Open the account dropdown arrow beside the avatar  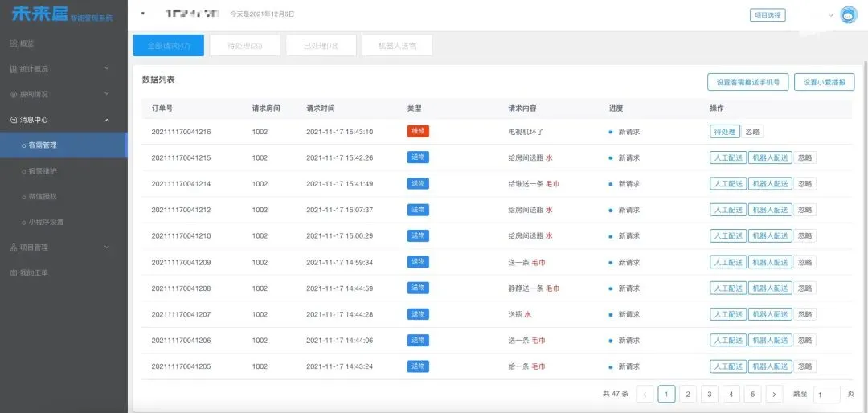832,15
